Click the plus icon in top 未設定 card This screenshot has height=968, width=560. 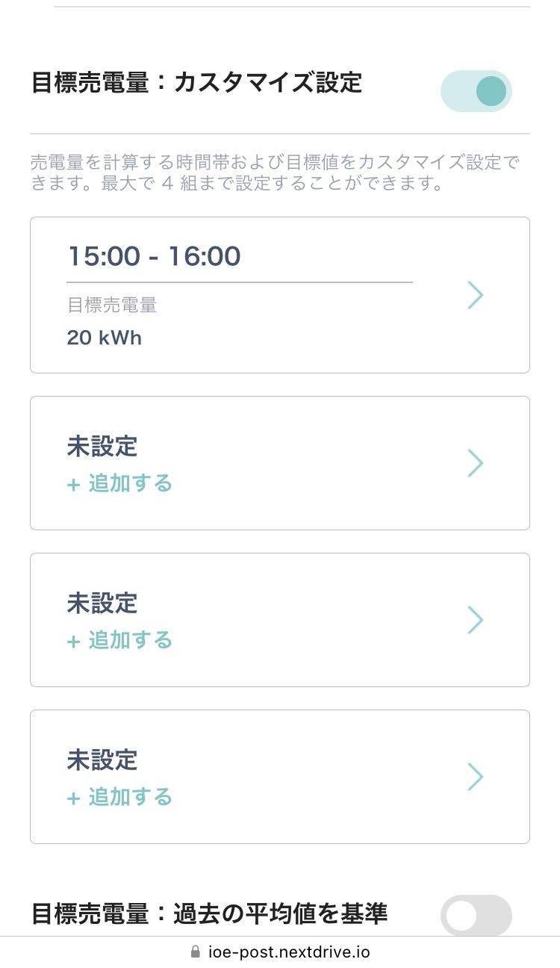pyautogui.click(x=73, y=485)
